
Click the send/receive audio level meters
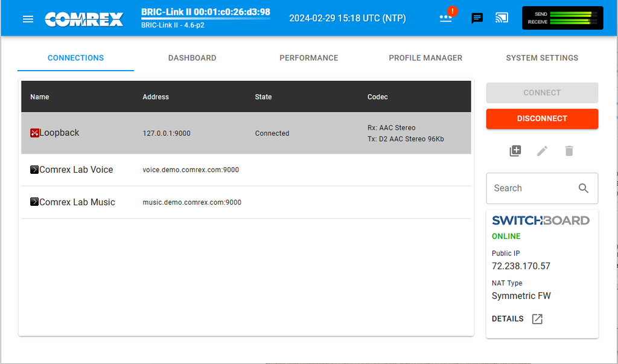[562, 18]
